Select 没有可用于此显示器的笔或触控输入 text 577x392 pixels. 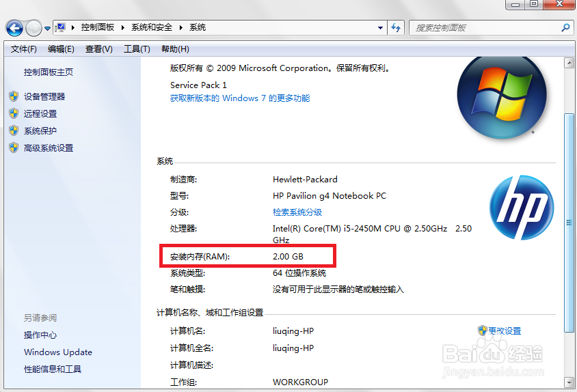(x=338, y=290)
